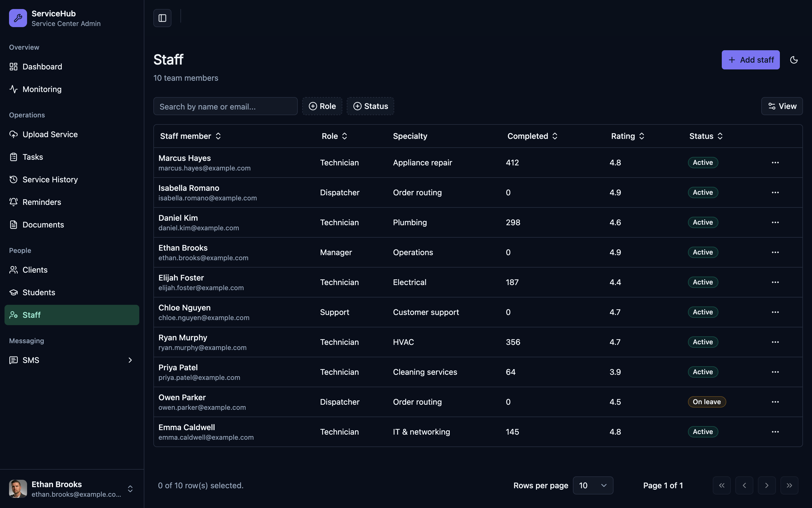Navigate to Upload Service

point(72,134)
